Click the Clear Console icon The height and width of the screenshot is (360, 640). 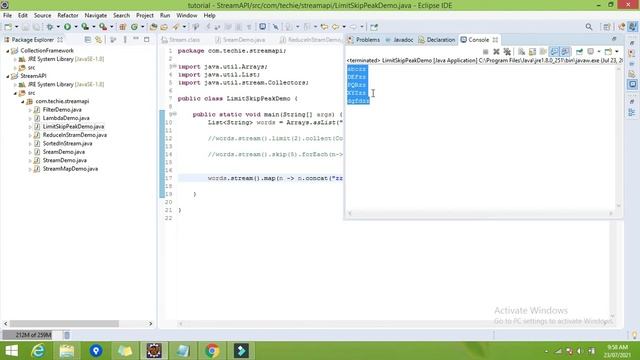522,52
